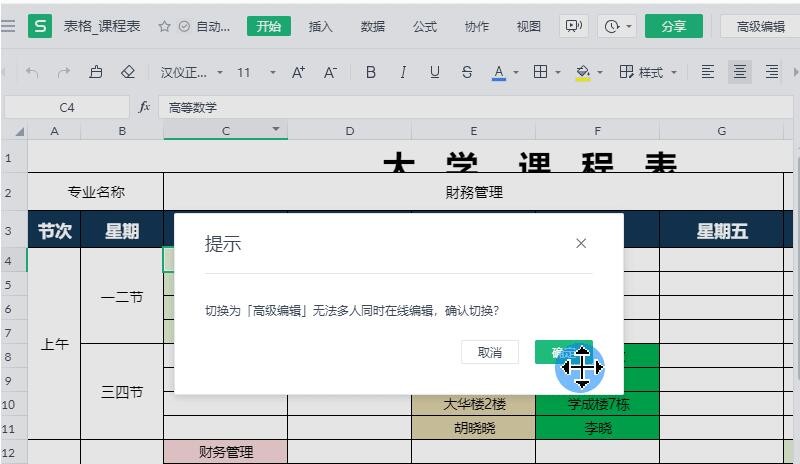Click the hamburger menu icon
Viewport: 800px width, 464px height.
(9, 27)
